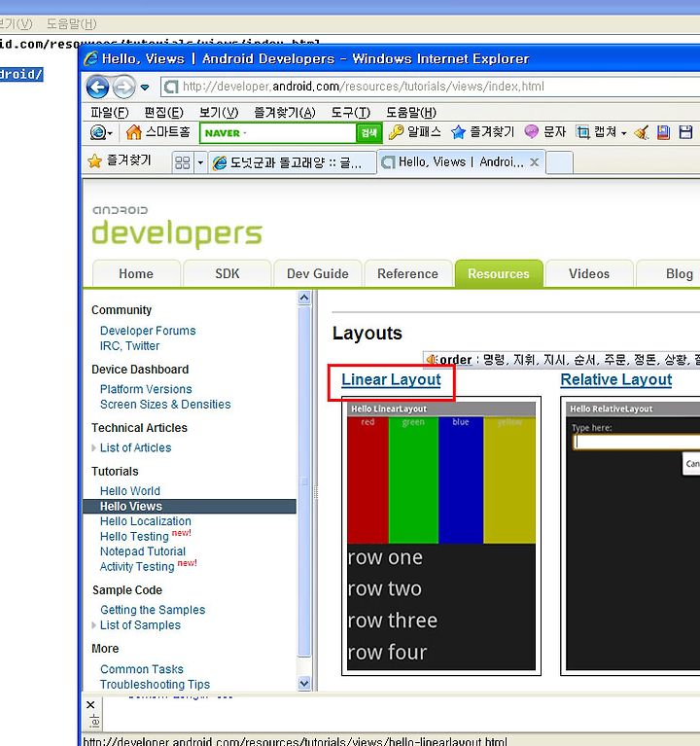The image size is (700, 746).
Task: Select the highlighted Hello Views item
Action: [x=190, y=506]
